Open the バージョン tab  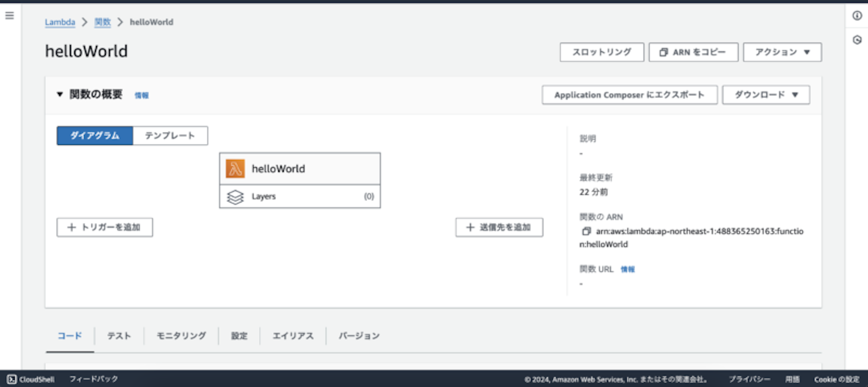pos(359,336)
